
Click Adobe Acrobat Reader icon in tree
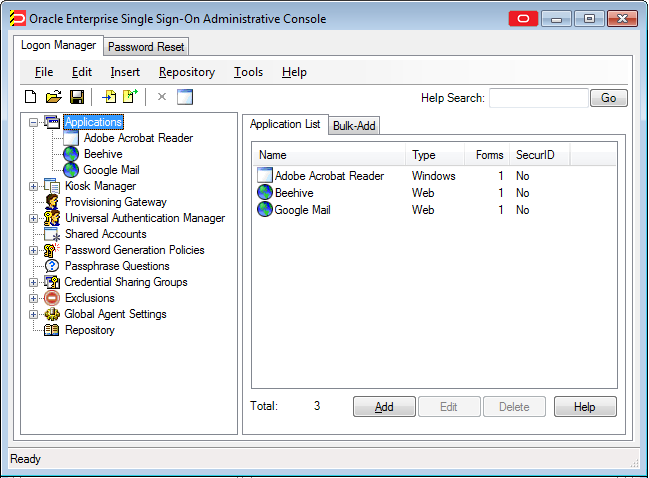tap(71, 138)
